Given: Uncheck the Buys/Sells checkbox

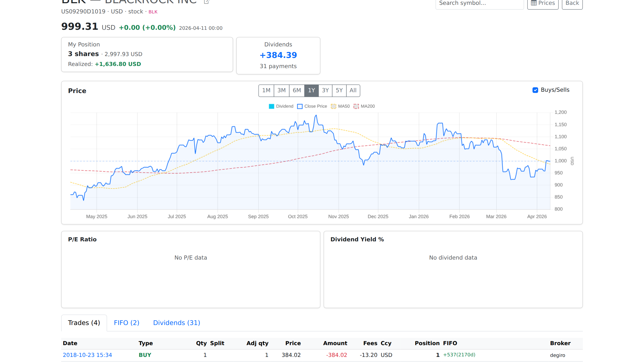Looking at the screenshot, I should tap(535, 90).
